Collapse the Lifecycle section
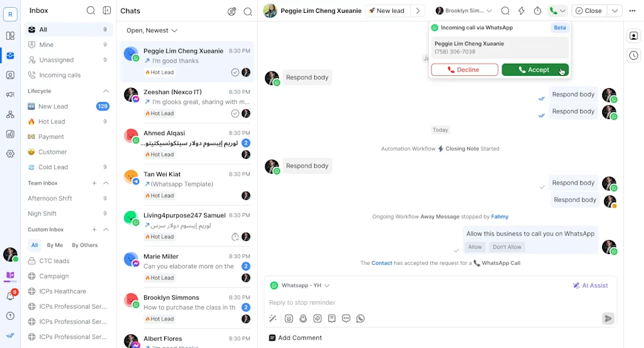The height and width of the screenshot is (348, 644). pos(106,91)
